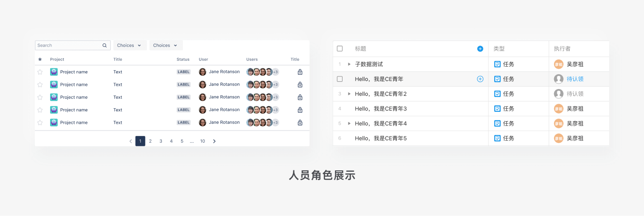Screen dimensions: 644x216
Task: Sort by the Project column header
Action: point(57,59)
